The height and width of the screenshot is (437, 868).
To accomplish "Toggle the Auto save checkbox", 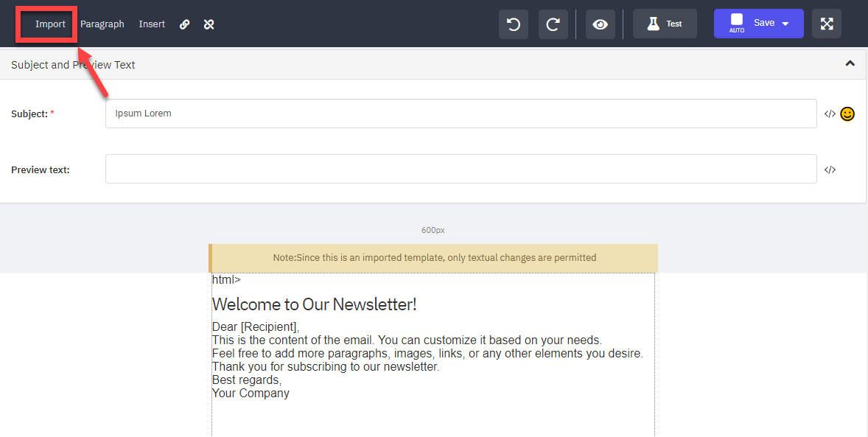I will tap(736, 19).
